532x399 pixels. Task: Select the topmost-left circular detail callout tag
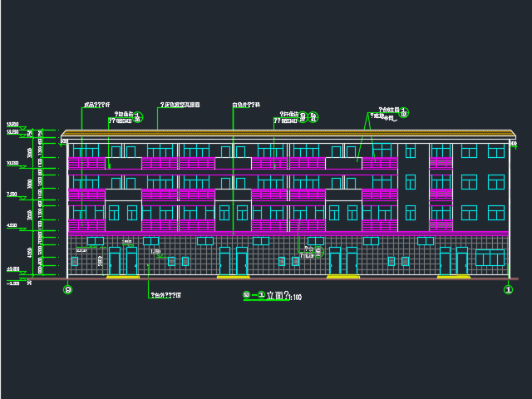138,117
